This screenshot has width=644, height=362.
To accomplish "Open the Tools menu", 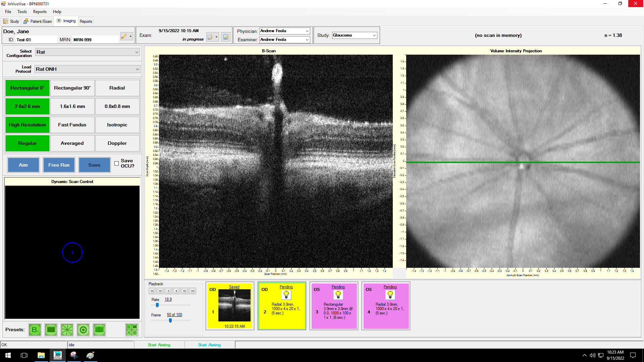I will pos(22,12).
